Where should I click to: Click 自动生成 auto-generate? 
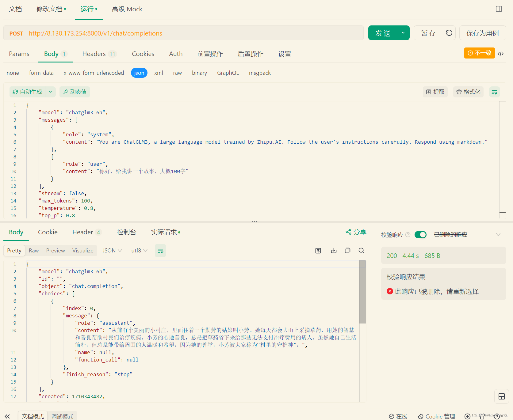[x=27, y=92]
